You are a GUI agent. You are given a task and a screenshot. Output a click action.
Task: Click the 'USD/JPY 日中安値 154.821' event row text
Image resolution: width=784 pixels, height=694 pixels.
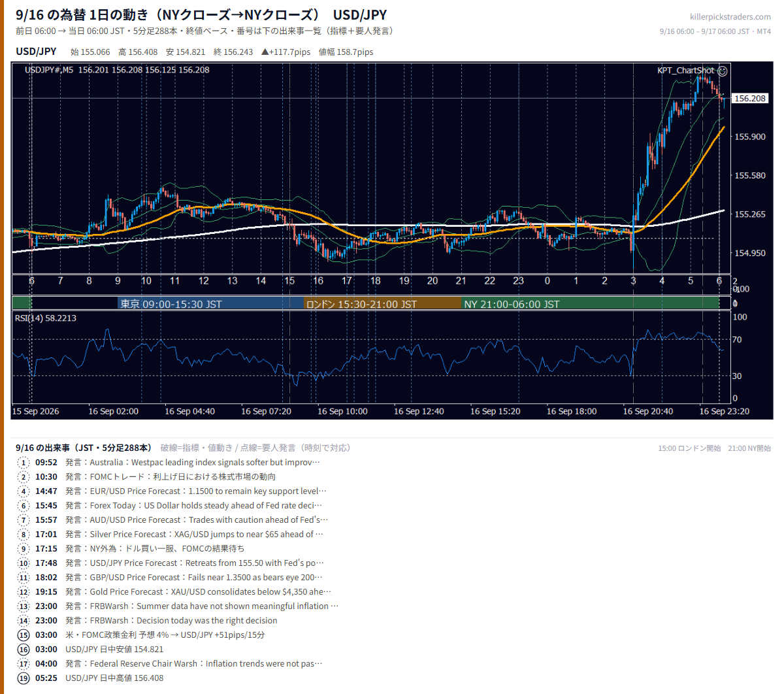click(x=114, y=650)
